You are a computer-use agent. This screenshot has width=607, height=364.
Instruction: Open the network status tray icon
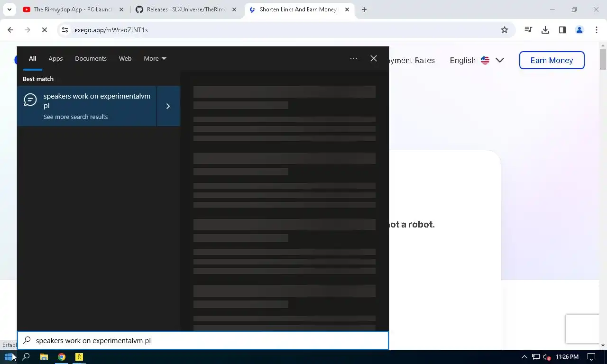[x=536, y=357]
